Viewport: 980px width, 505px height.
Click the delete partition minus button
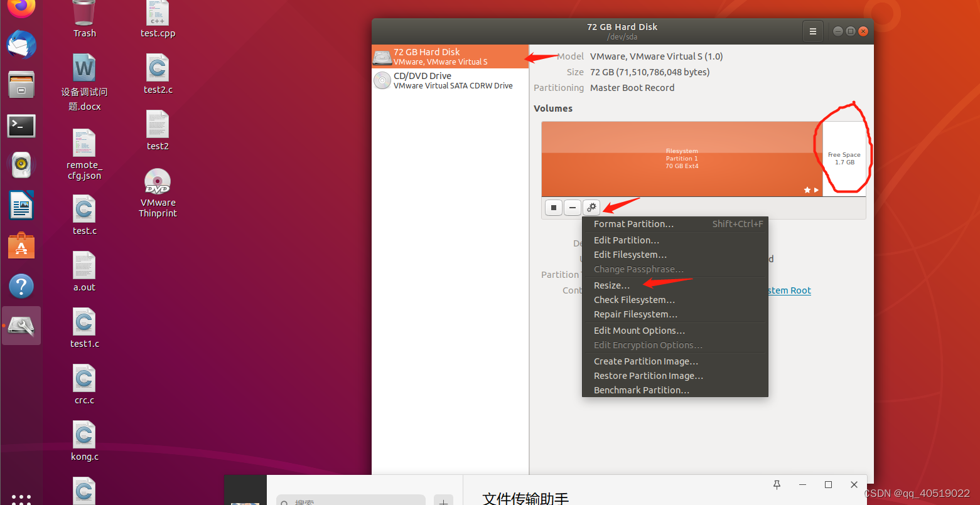click(x=572, y=208)
